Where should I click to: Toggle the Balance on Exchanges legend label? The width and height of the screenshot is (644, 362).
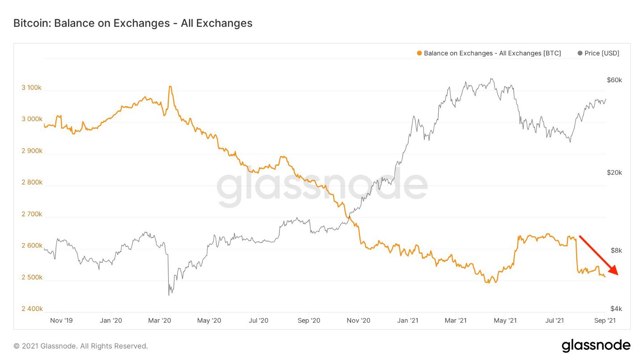(492, 53)
